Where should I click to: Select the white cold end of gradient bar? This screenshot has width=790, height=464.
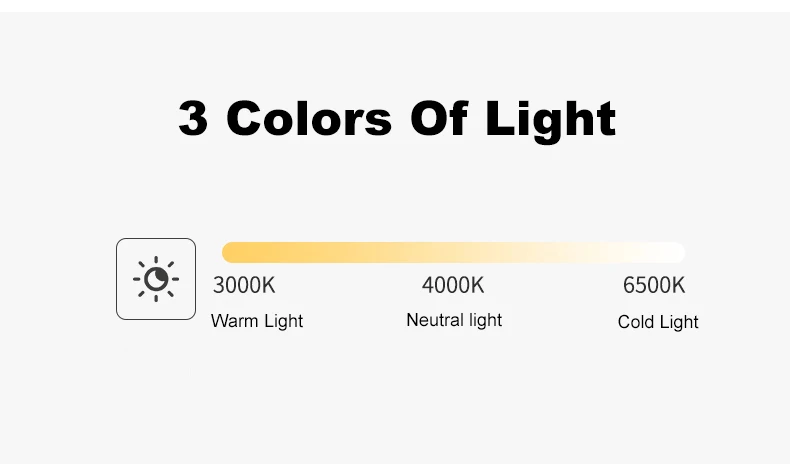tap(676, 252)
